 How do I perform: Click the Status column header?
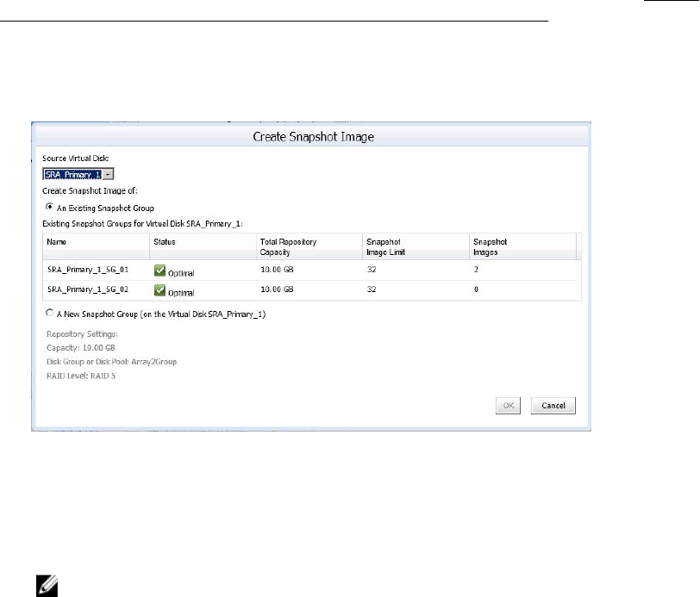(165, 243)
